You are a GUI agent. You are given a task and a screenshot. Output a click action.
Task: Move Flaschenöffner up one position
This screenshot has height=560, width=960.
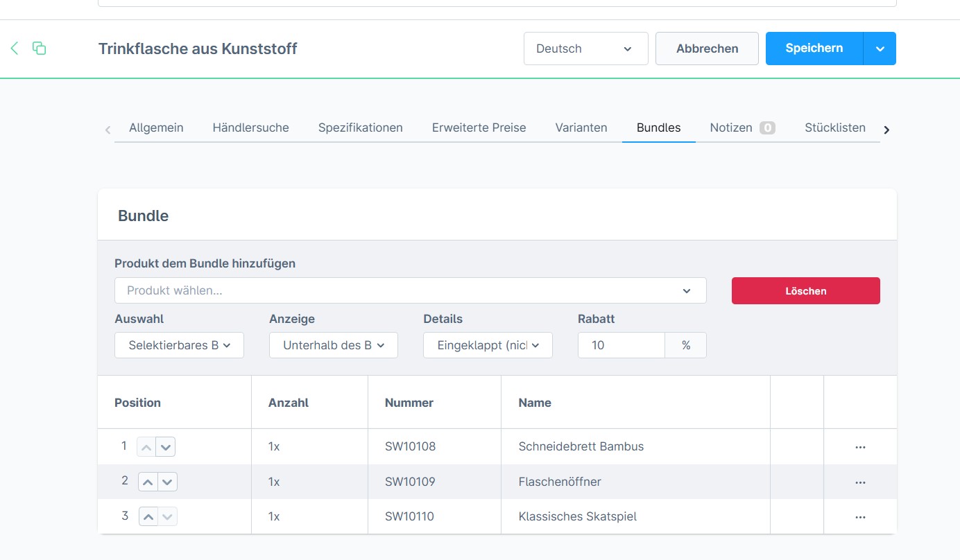coord(148,482)
